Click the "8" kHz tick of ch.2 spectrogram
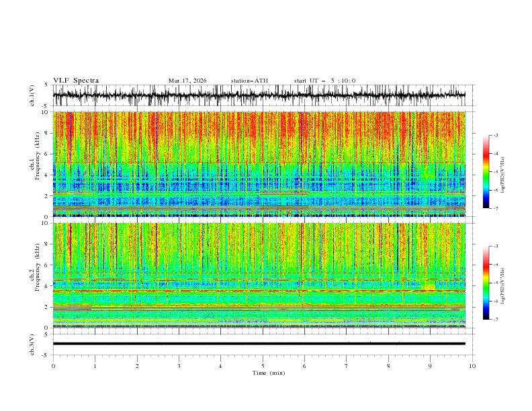Viewport: 532px width, 411px height. click(47, 244)
